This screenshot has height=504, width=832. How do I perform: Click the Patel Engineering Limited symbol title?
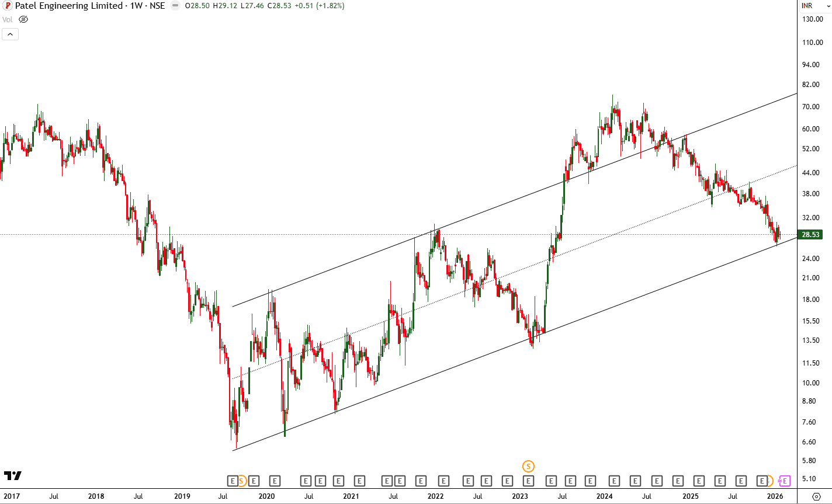68,6
